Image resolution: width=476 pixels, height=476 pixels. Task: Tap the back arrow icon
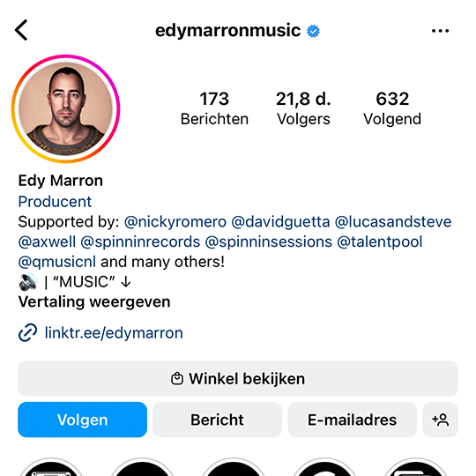click(x=21, y=30)
